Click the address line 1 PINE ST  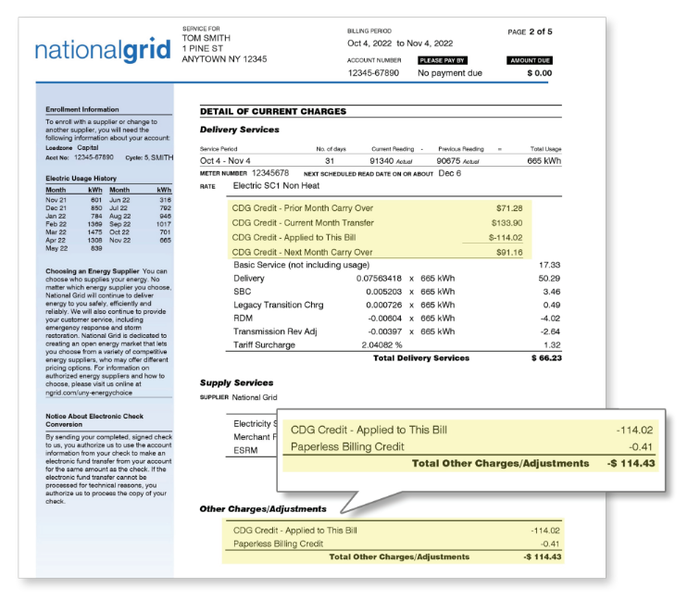pos(202,49)
